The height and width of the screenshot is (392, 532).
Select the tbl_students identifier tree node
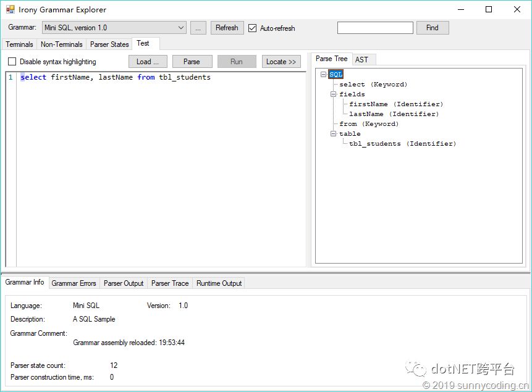(402, 144)
